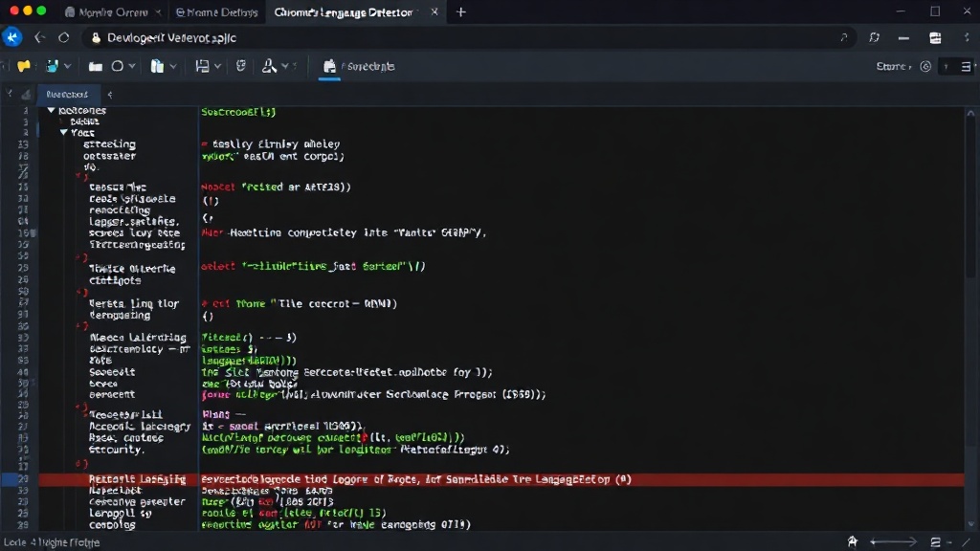Open the white folder icon in the toolbar
Image resolution: width=980 pixels, height=551 pixels.
point(95,66)
